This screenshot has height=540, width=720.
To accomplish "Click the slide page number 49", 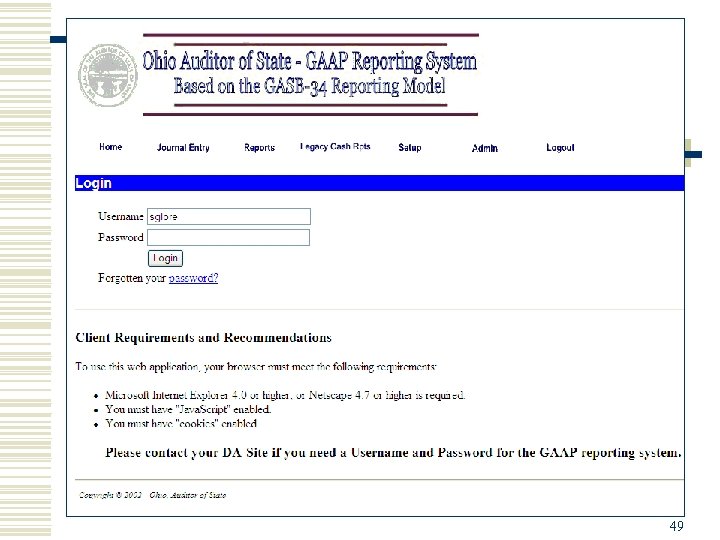I will [x=676, y=526].
